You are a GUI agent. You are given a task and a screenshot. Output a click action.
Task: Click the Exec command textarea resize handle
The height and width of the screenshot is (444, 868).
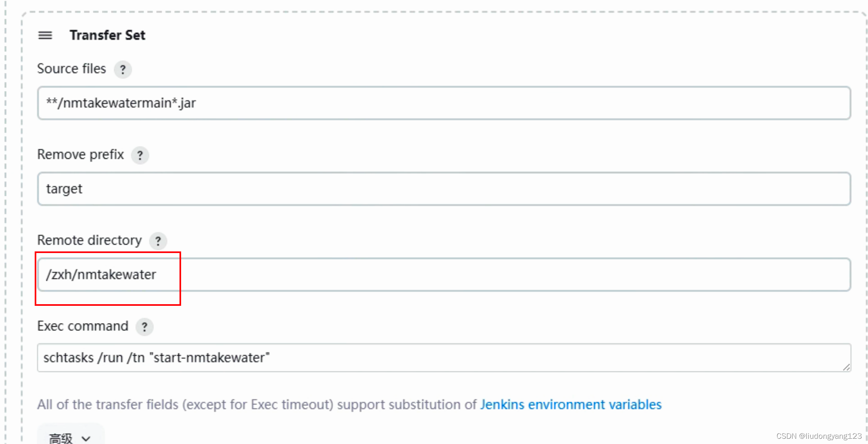tap(846, 367)
